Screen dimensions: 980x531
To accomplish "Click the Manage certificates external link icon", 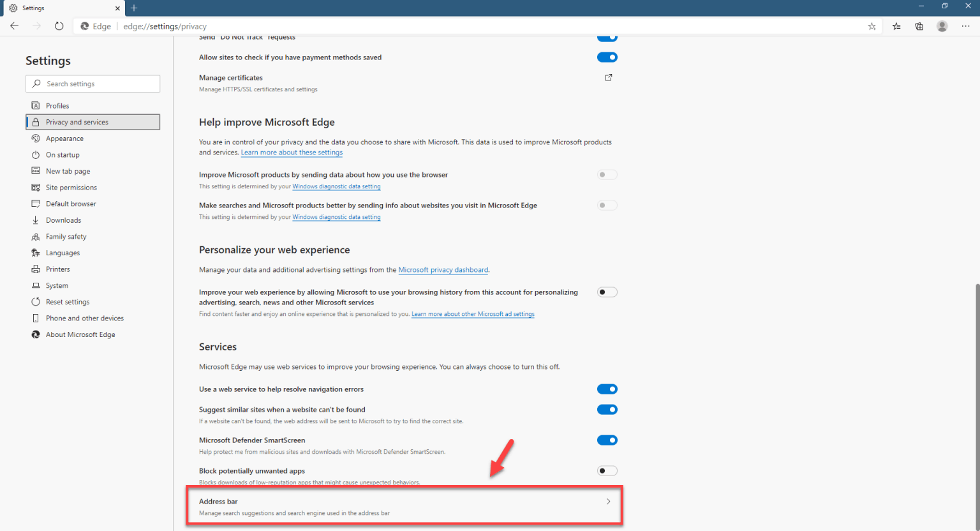I will 608,77.
